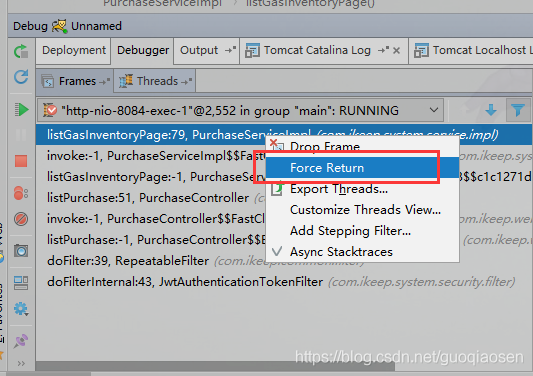Choose Add Stepping Filter... entry
Image resolution: width=533 pixels, height=376 pixels.
[x=362, y=231]
